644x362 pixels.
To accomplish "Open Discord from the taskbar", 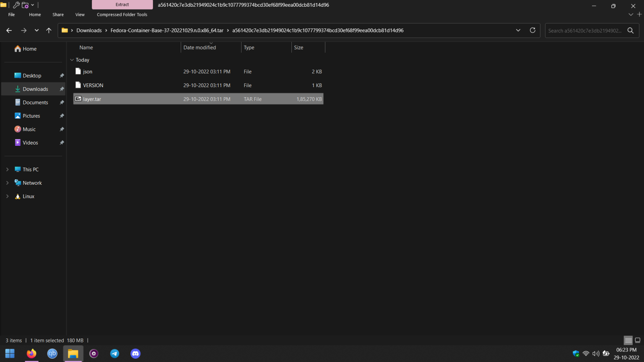I will click(x=135, y=354).
